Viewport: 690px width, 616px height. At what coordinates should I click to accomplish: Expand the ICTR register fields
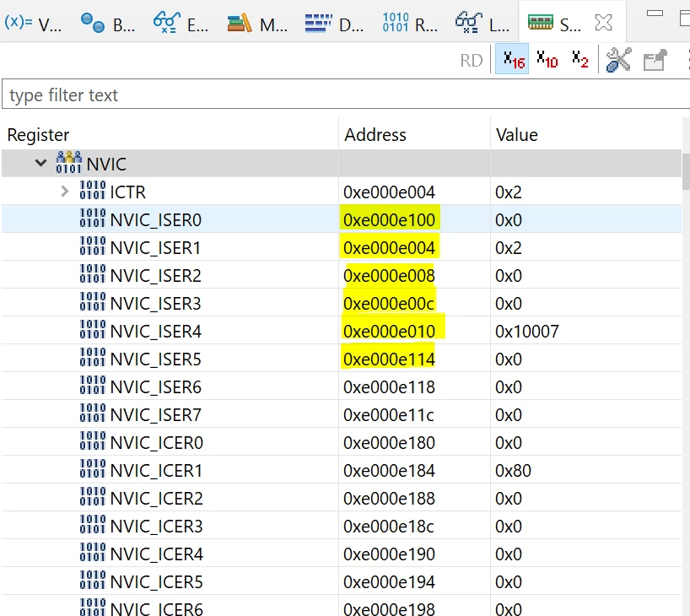(x=65, y=192)
